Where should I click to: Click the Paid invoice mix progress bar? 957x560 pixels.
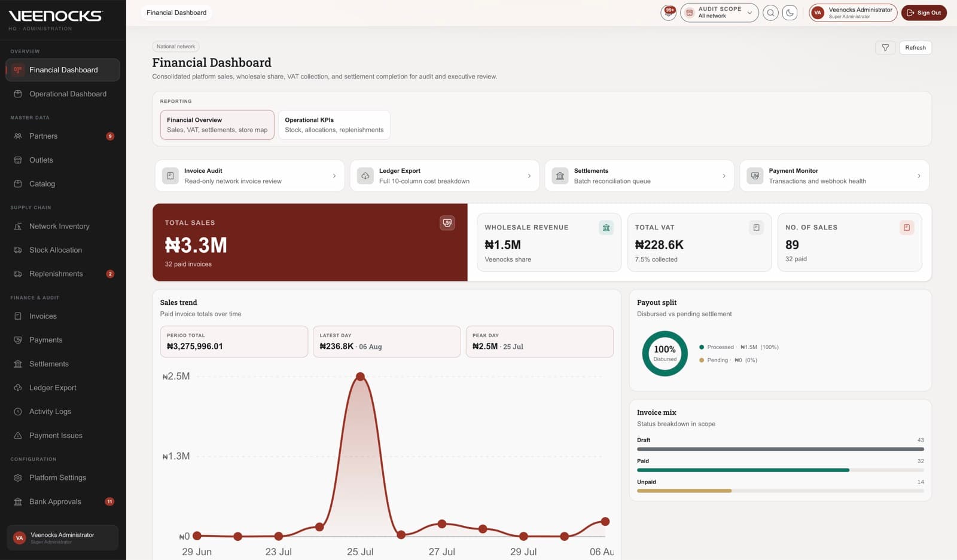(x=781, y=470)
